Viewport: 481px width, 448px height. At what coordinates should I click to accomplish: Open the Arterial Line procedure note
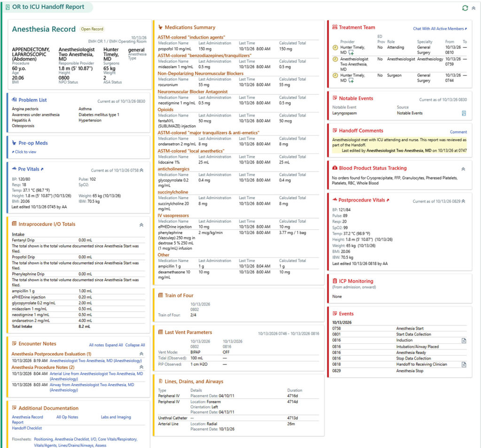pos(96,376)
